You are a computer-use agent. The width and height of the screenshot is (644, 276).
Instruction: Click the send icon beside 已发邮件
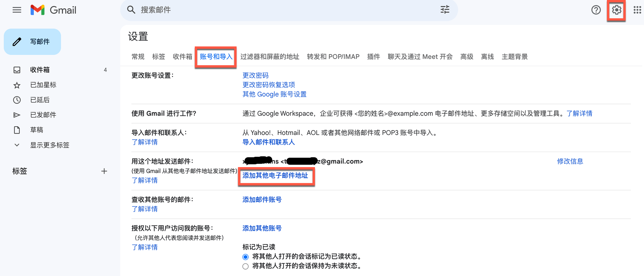tap(17, 115)
